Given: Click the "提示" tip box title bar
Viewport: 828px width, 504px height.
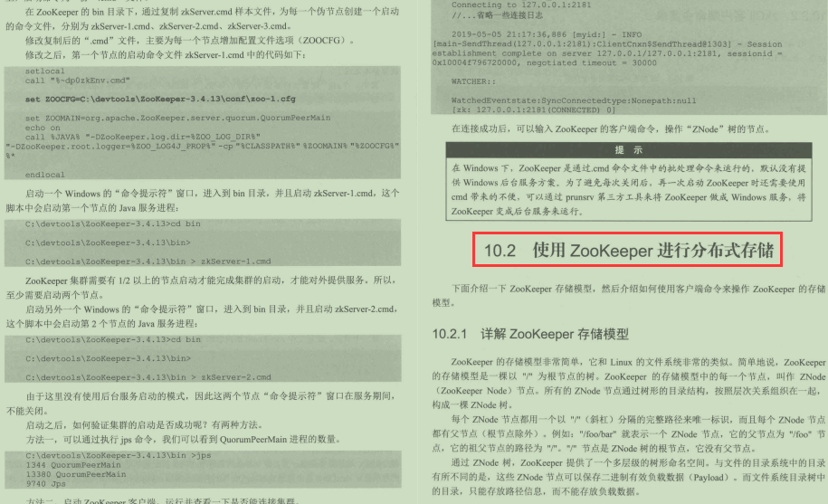Looking at the screenshot, I should pos(628,150).
